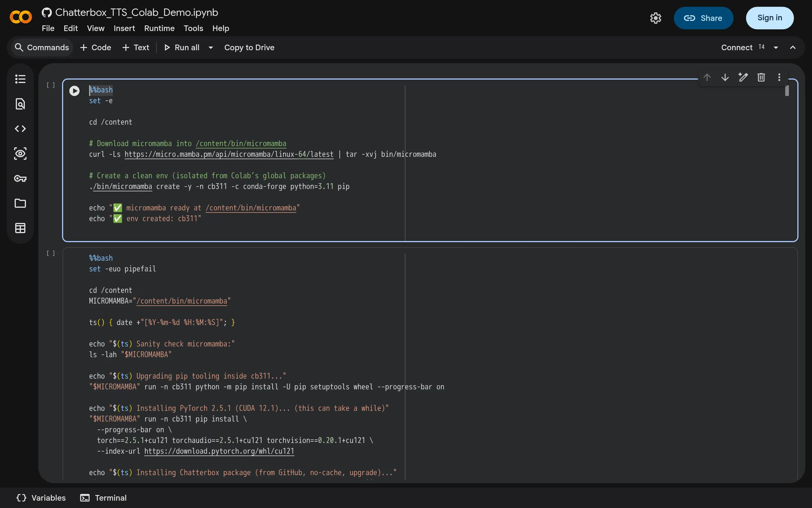Click the ./bin/micromamba create command line
Viewport: 812px width, 508px height.
coord(219,187)
